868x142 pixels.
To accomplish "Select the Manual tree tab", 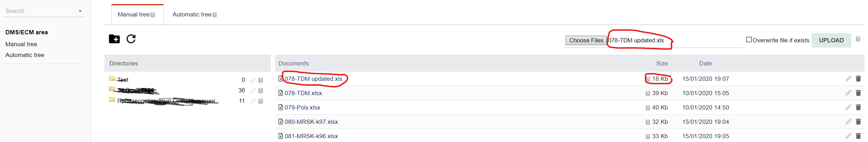I will point(134,15).
